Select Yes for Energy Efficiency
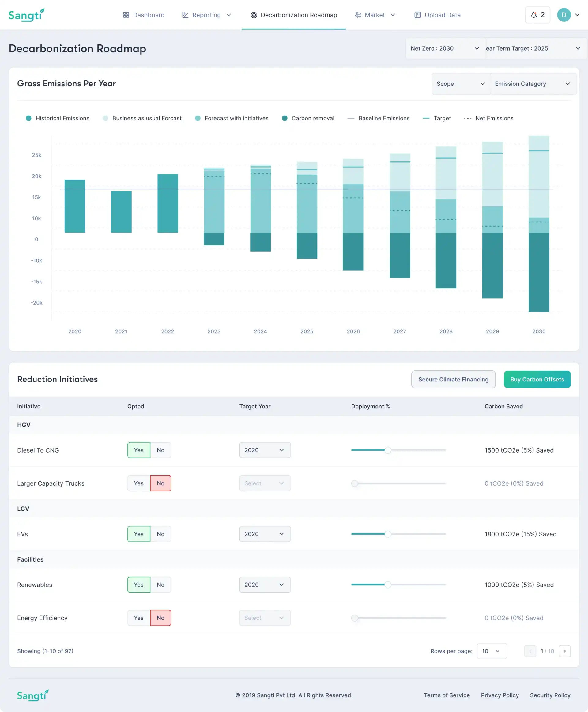 (139, 618)
